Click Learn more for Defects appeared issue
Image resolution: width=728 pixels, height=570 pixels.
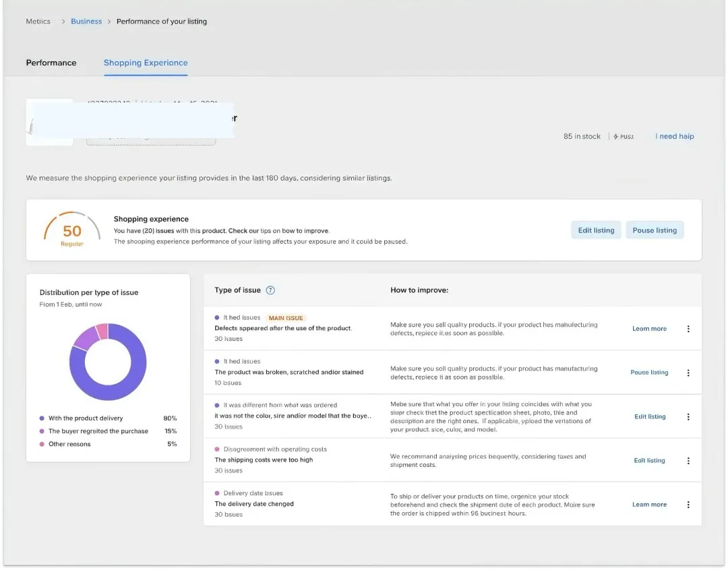[x=649, y=329]
